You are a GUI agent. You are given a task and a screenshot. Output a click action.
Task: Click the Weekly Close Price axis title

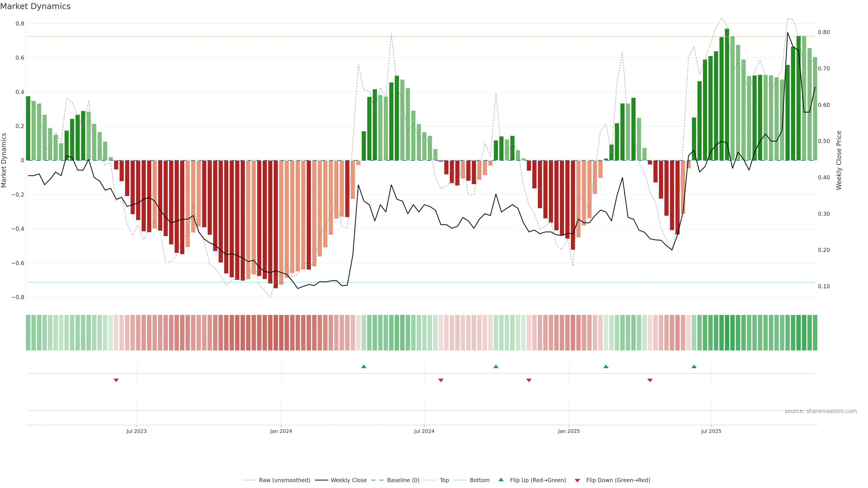(x=839, y=160)
